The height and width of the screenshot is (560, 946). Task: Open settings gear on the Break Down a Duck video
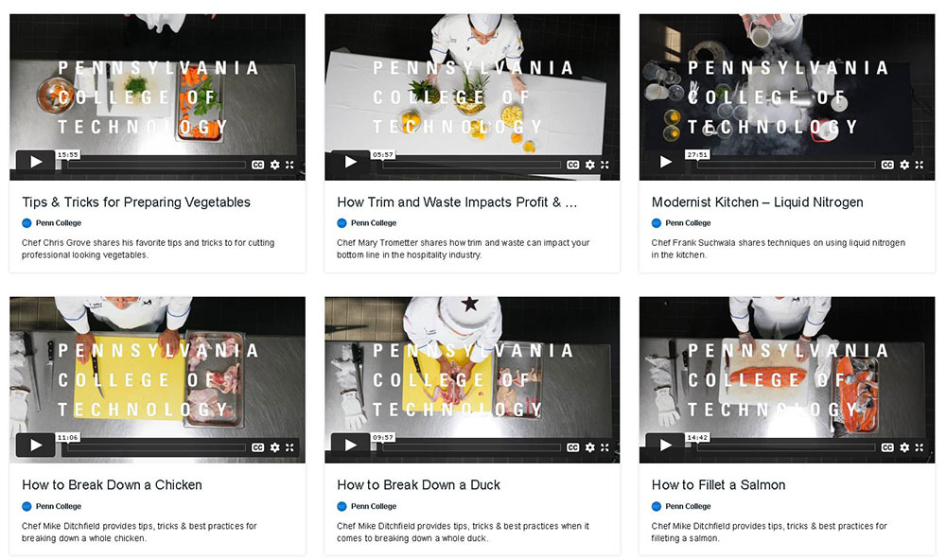click(590, 447)
